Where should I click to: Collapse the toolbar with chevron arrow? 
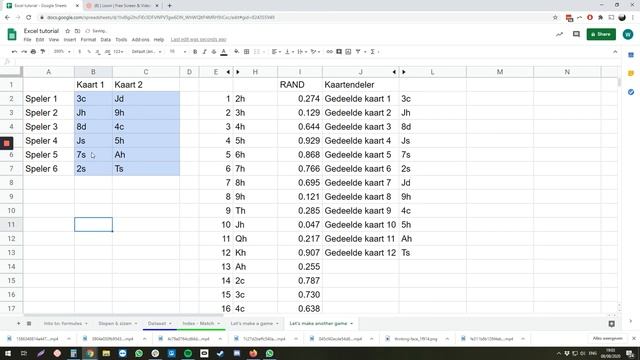point(615,52)
